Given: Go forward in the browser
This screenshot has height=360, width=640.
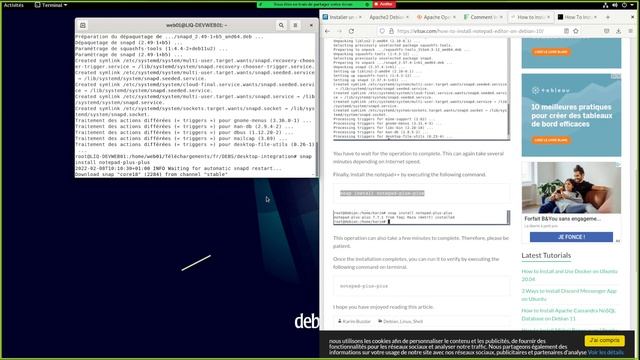Looking at the screenshot, I should coord(339,31).
